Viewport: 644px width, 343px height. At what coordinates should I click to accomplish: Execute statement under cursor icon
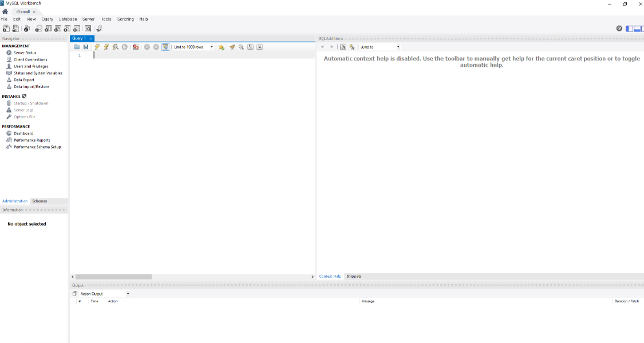coord(106,47)
